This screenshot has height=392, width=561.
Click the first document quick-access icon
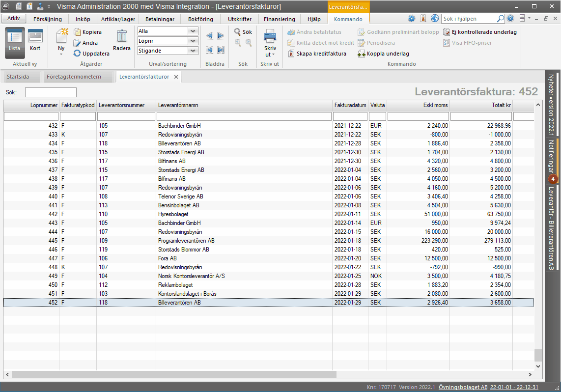tap(19, 6)
